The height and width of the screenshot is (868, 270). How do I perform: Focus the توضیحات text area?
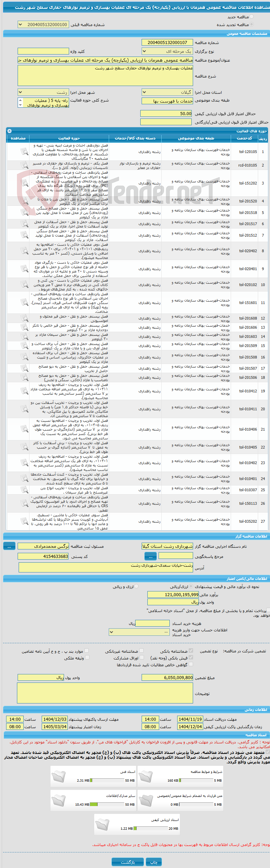point(105,693)
